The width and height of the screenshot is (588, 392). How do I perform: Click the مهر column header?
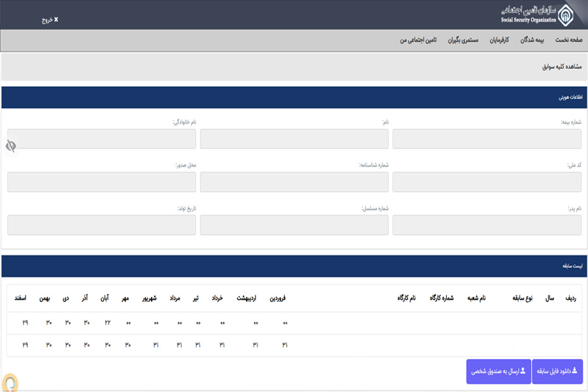[x=125, y=298]
